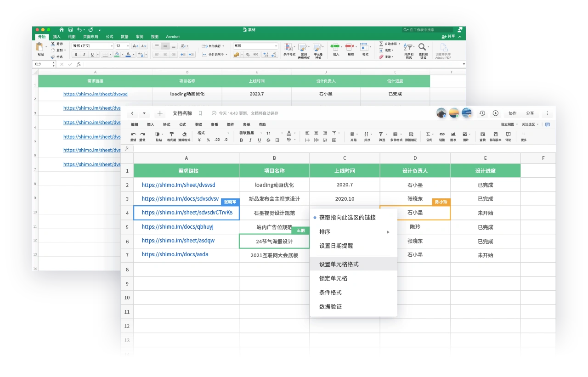Click the font color A in lower toolbar

pyautogui.click(x=288, y=133)
